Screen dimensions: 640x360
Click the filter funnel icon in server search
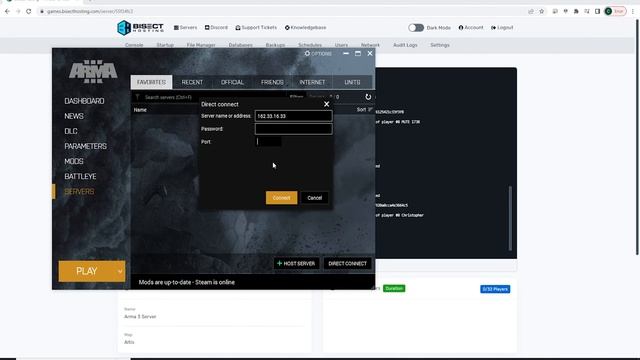coord(138,97)
